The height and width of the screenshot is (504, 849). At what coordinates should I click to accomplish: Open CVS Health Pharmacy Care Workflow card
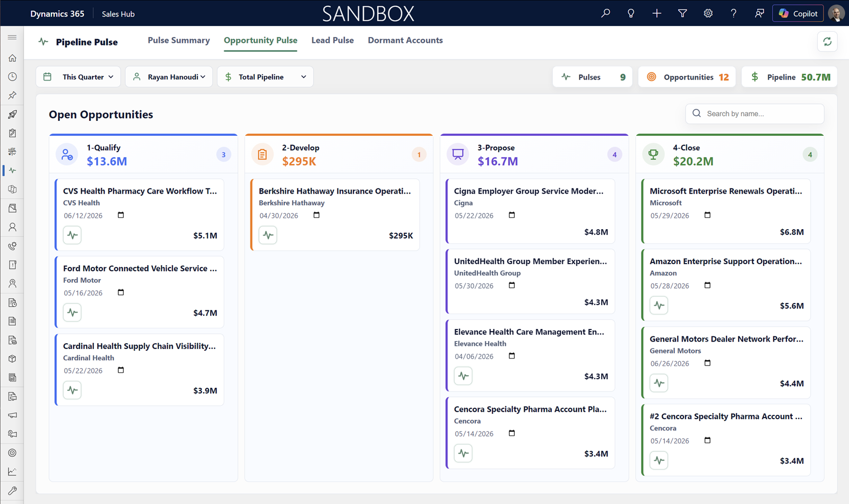coord(140,214)
